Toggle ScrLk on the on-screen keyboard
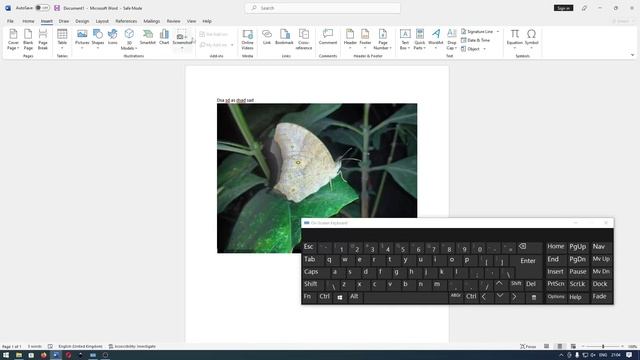 [578, 284]
